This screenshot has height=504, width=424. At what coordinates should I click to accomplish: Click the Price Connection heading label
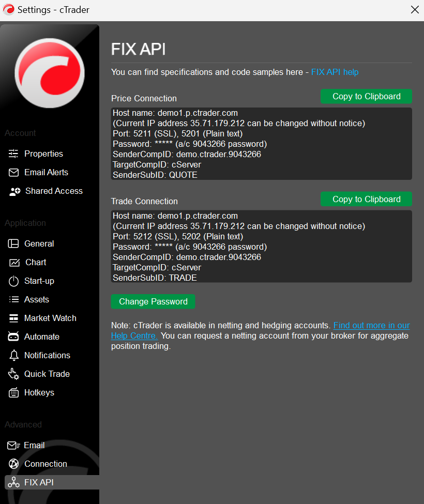click(144, 98)
